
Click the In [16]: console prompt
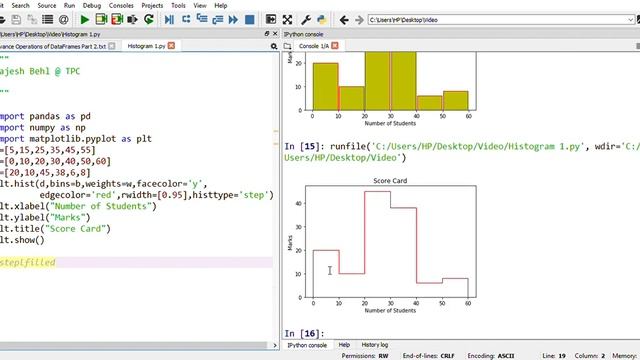point(304,333)
